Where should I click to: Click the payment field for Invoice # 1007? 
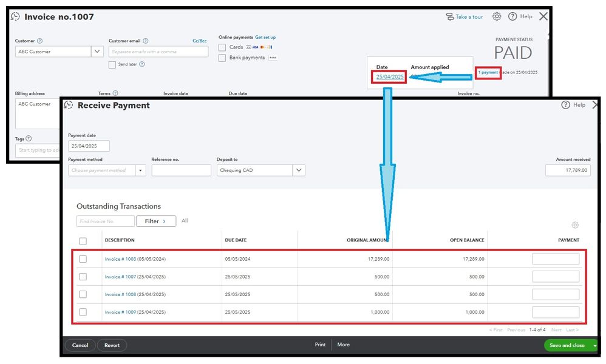coord(556,277)
